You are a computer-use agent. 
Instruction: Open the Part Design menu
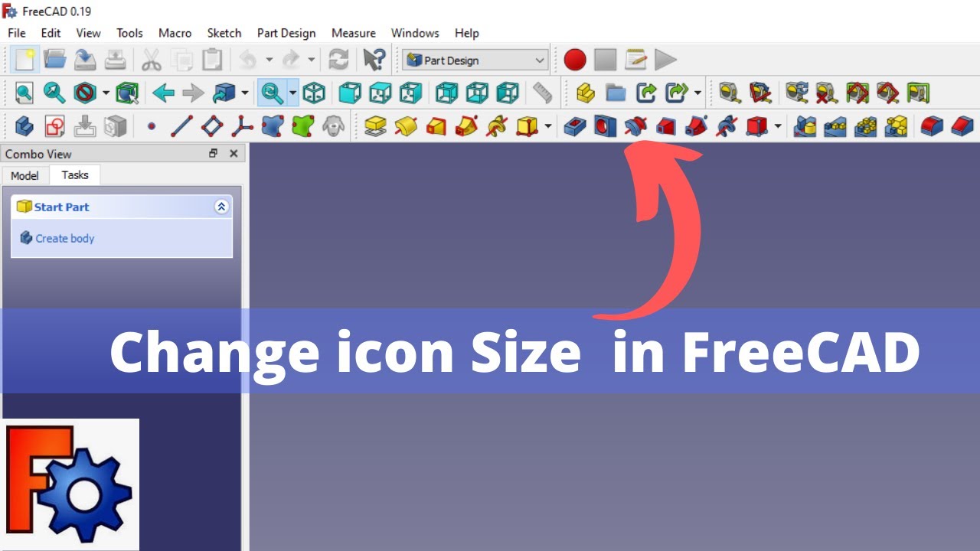pos(286,33)
